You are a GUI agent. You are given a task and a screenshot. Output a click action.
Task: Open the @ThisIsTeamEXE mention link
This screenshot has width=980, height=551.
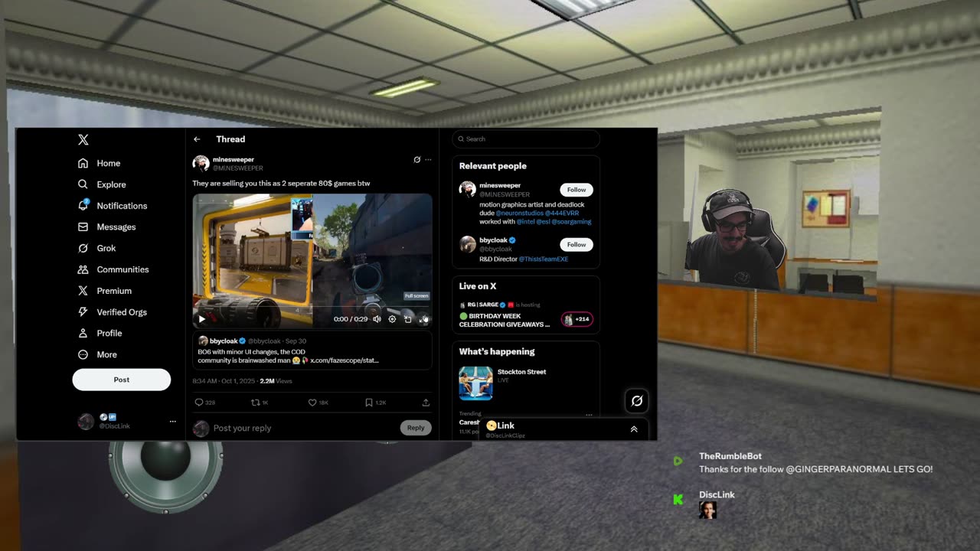coord(543,259)
